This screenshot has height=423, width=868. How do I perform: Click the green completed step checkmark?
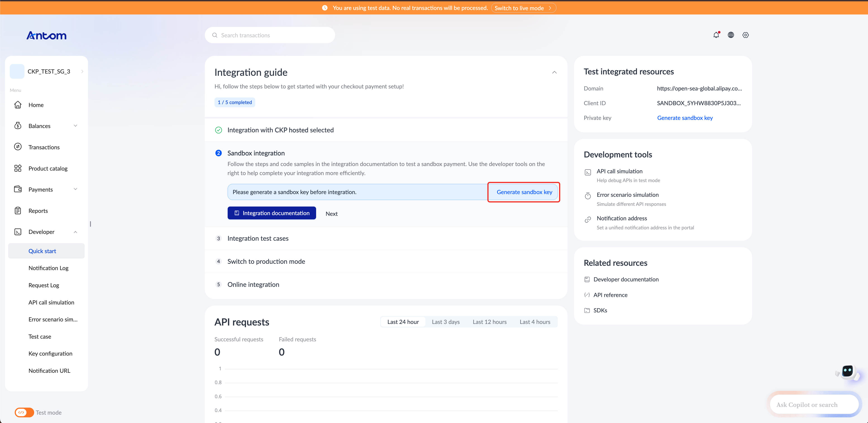pos(218,130)
